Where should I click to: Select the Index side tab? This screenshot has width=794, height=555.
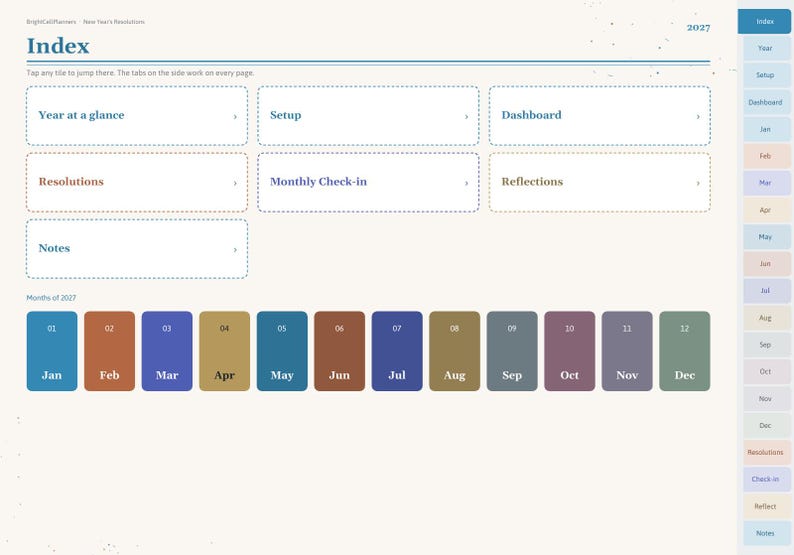point(764,21)
